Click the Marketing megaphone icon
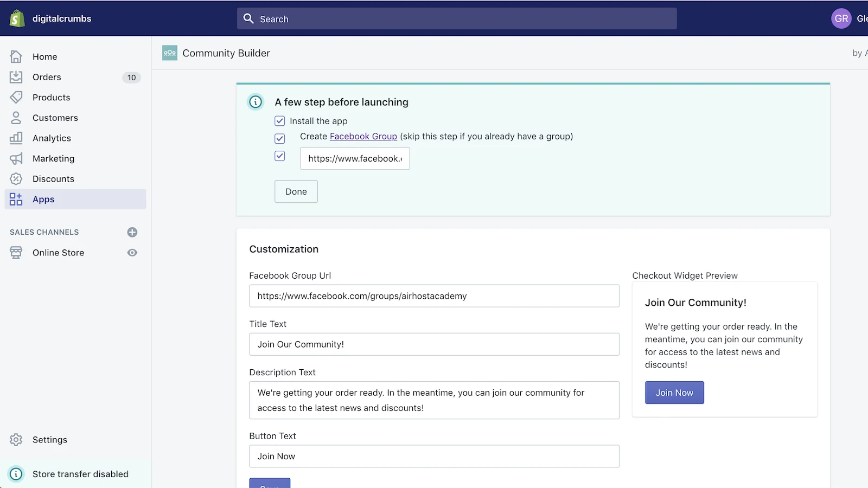The image size is (868, 488). click(16, 158)
